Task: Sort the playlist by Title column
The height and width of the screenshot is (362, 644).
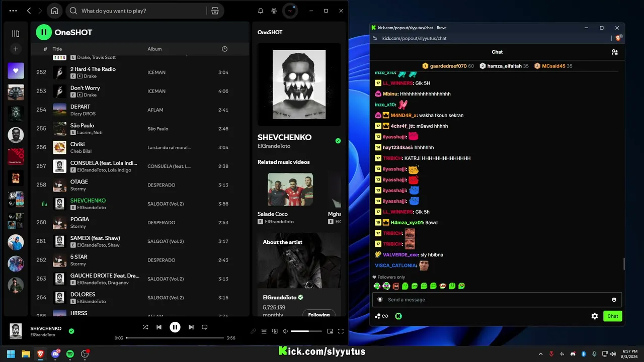Action: [x=57, y=49]
